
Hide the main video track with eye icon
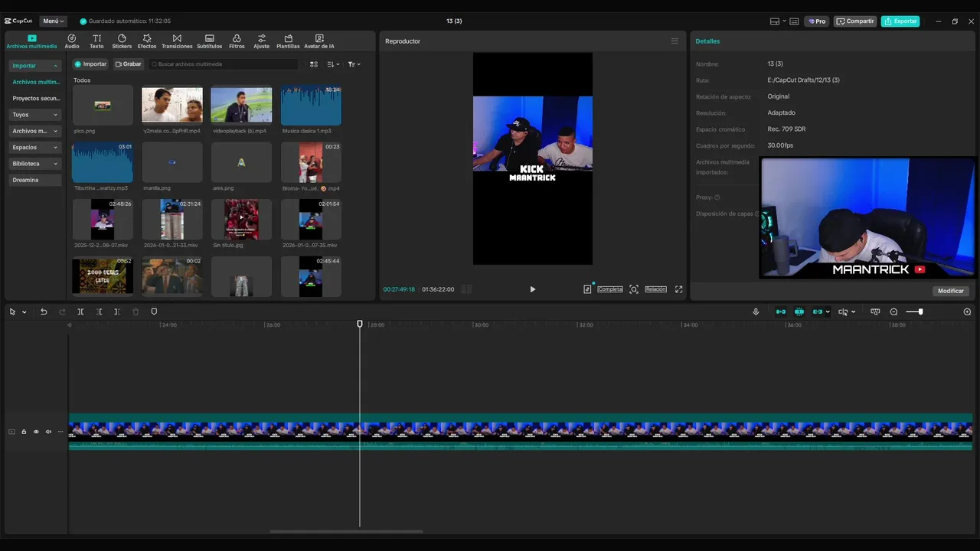click(36, 432)
